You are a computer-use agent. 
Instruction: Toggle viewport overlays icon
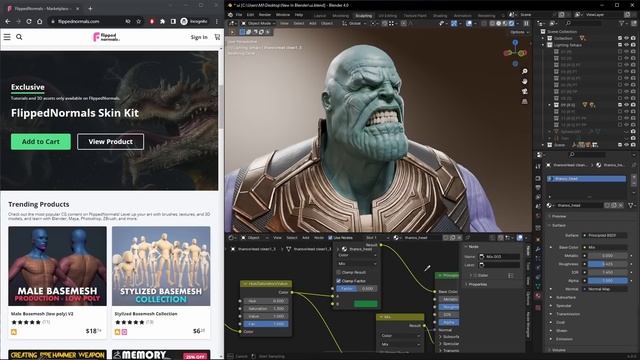pyautogui.click(x=469, y=23)
